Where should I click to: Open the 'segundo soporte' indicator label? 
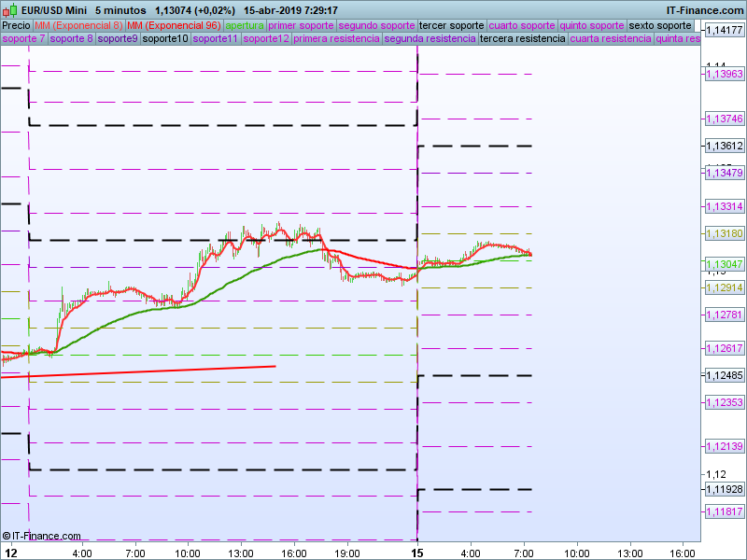click(x=376, y=25)
